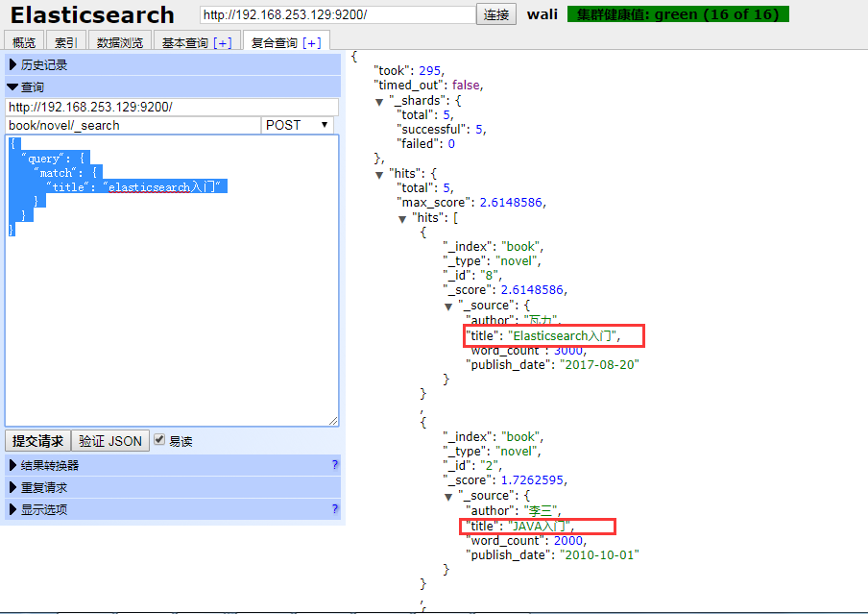
Task: Select the 基本查询 tab
Action: pos(185,42)
